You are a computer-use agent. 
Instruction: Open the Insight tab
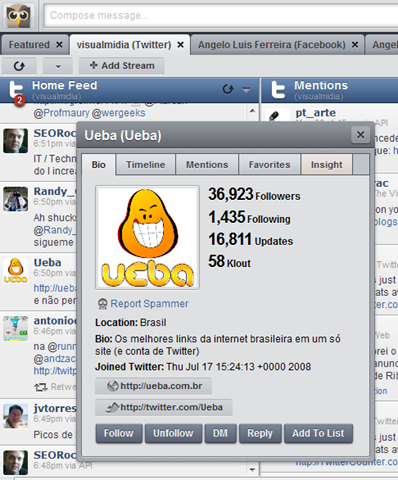coord(327,165)
